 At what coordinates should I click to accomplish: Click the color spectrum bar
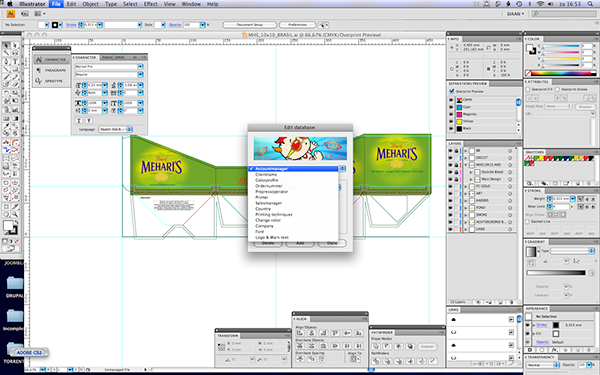[x=564, y=73]
